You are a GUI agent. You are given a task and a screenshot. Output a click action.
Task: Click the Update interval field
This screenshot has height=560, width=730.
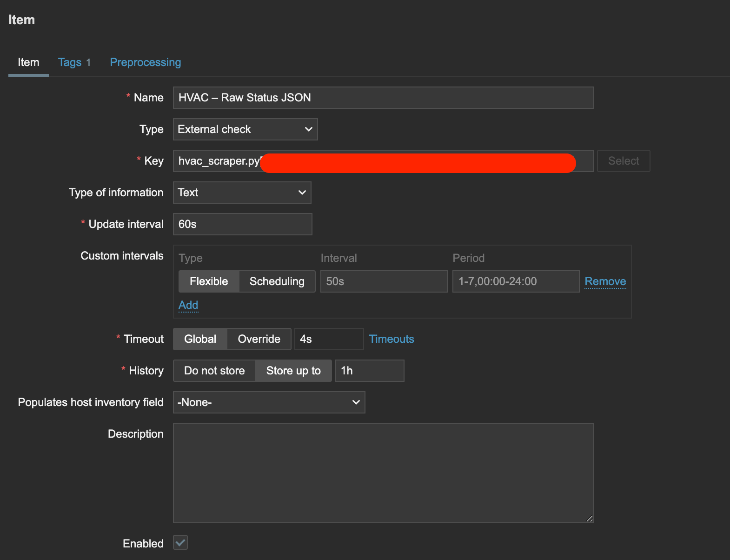[242, 224]
